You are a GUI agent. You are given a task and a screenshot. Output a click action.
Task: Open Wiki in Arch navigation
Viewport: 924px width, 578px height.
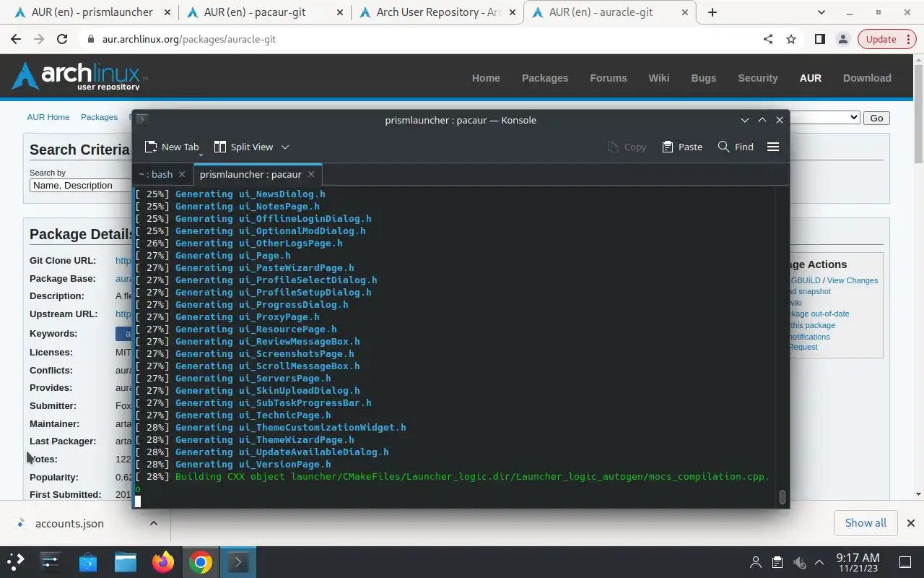(659, 78)
